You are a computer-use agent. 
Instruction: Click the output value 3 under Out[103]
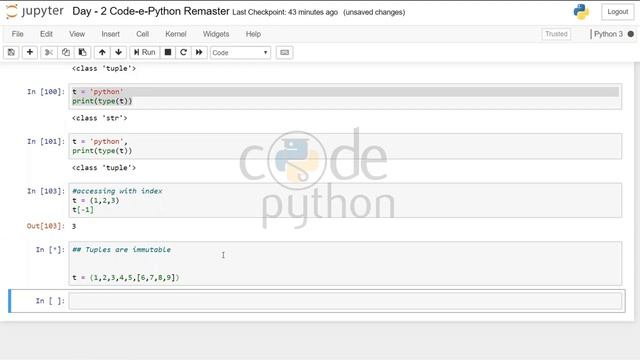point(74,226)
